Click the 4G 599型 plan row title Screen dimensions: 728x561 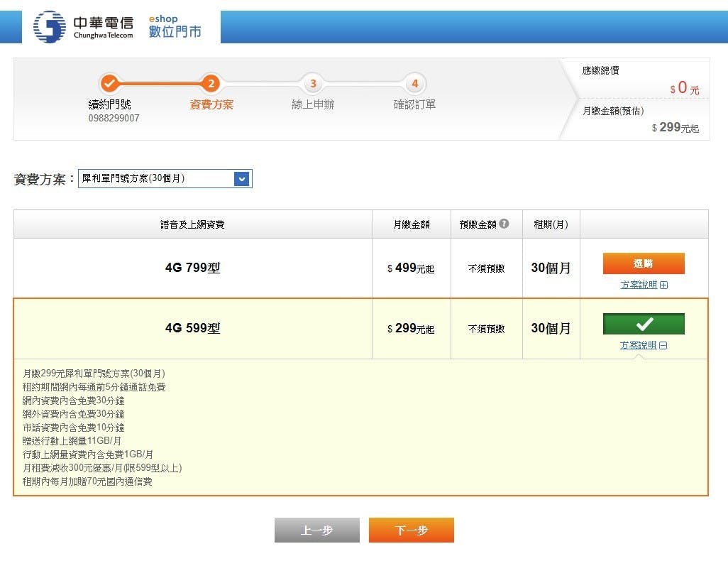pos(192,328)
